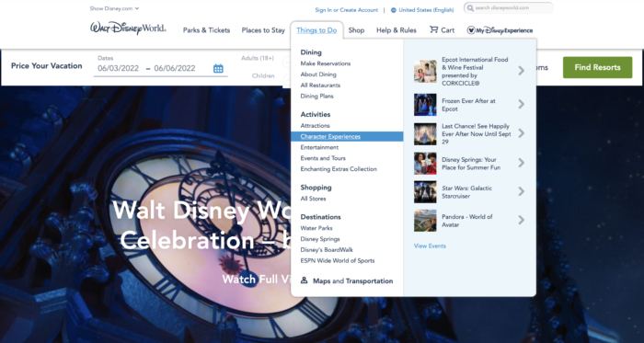Image resolution: width=644 pixels, height=343 pixels.
Task: Open Disney's BoardWalk link
Action: 327,250
